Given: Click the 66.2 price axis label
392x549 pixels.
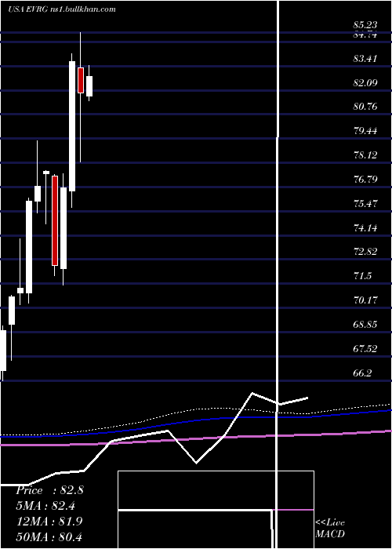Looking at the screenshot, I should click(x=362, y=373).
